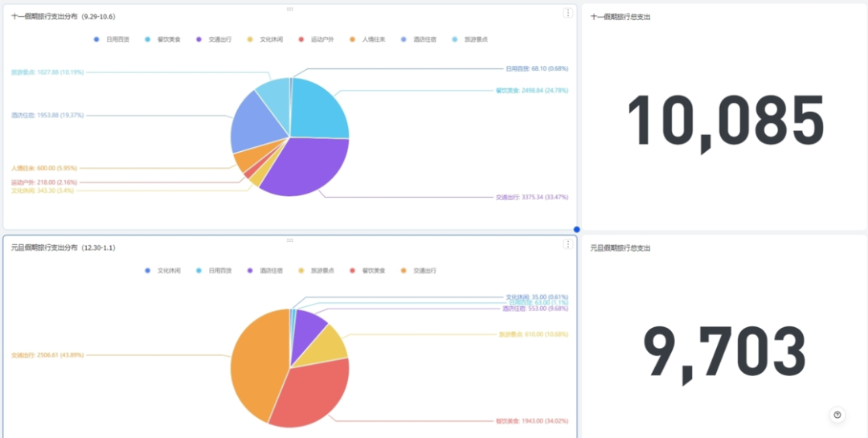This screenshot has width=868, height=438.
Task: Grab the drag handle of 十一假期旅行支出分布 card
Action: pyautogui.click(x=290, y=9)
